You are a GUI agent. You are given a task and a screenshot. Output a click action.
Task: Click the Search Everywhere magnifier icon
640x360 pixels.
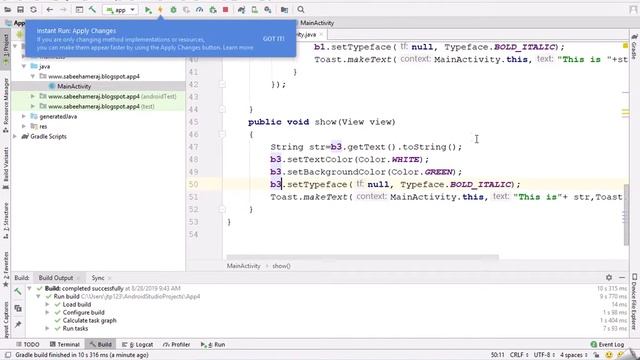point(301,9)
